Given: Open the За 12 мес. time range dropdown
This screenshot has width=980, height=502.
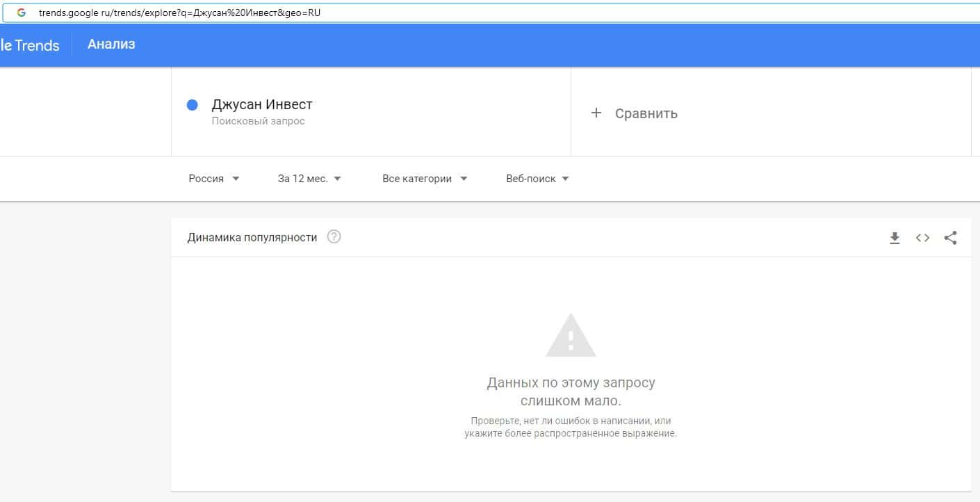Looking at the screenshot, I should 309,179.
